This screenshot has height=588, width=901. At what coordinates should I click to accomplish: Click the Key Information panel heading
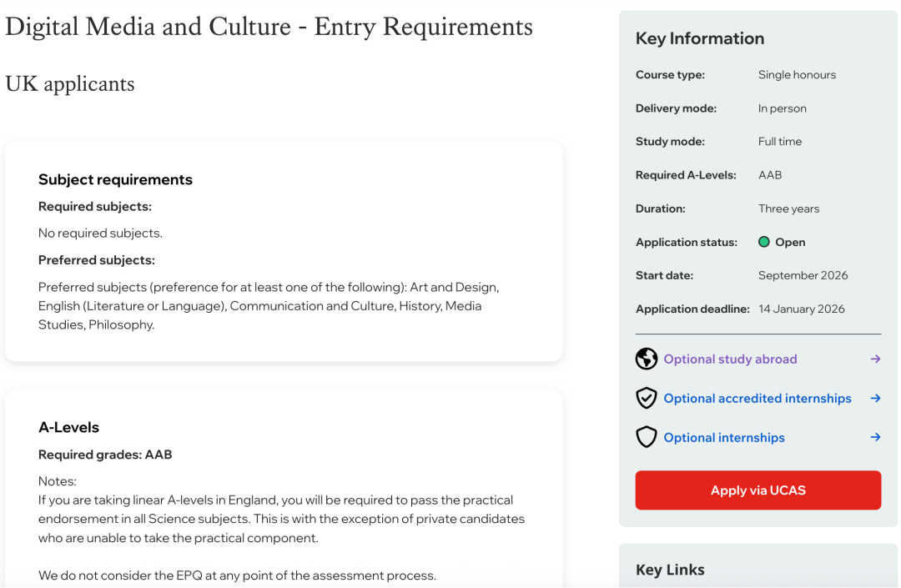tap(699, 38)
